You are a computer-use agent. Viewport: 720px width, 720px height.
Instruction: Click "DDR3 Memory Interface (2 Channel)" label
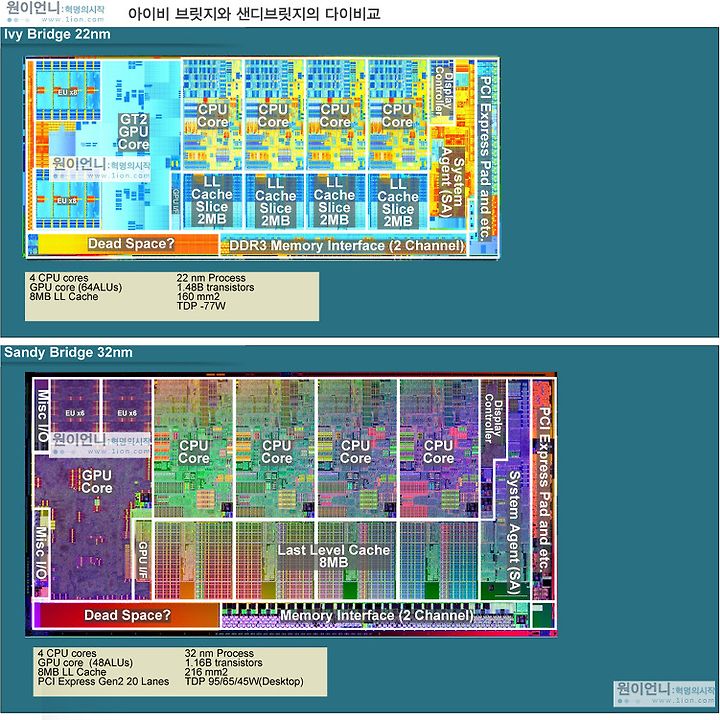[x=347, y=246]
